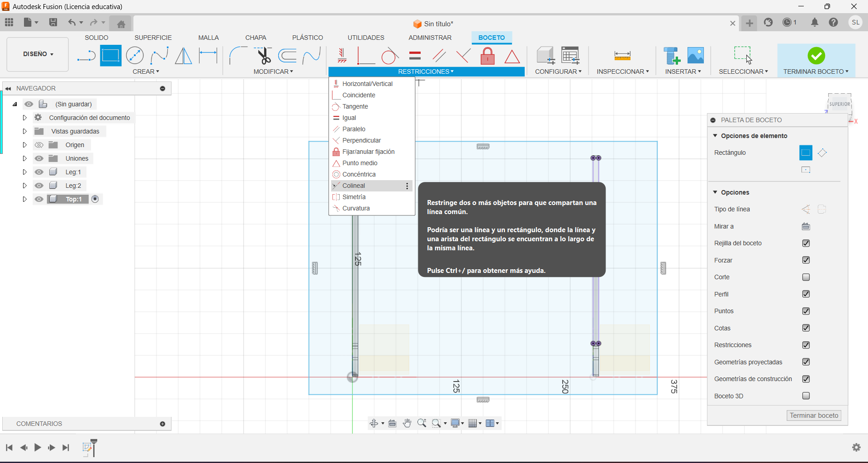Click the Pan hand tool

407,423
